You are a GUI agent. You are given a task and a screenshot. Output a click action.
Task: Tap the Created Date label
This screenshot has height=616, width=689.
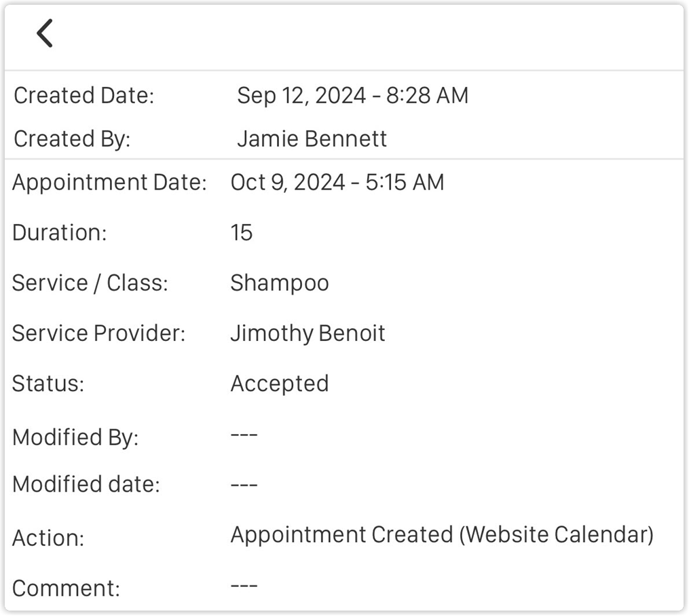tap(83, 96)
